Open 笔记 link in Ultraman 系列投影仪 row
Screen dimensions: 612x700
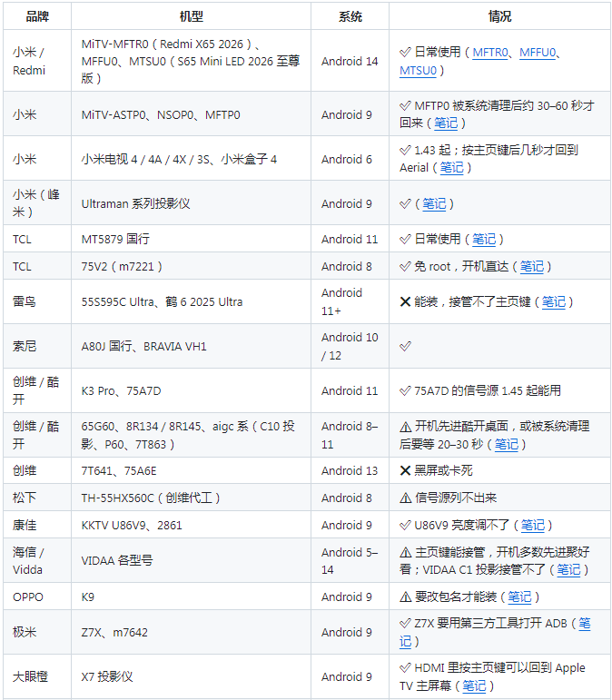pyautogui.click(x=434, y=203)
